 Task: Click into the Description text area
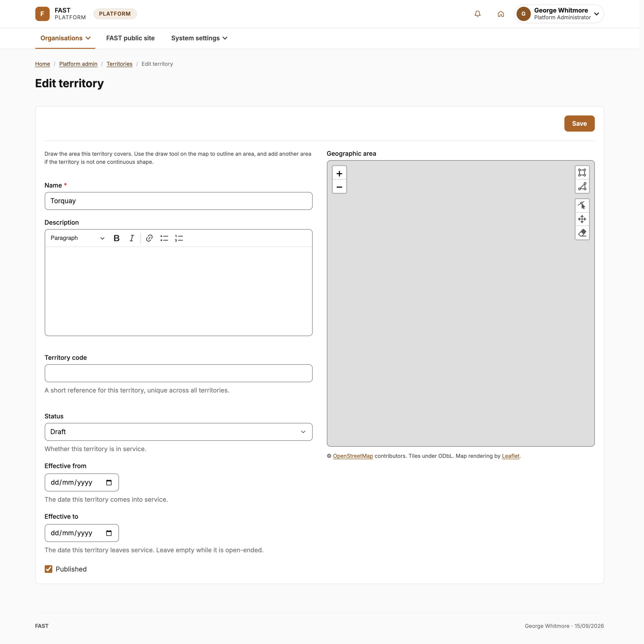[178, 291]
